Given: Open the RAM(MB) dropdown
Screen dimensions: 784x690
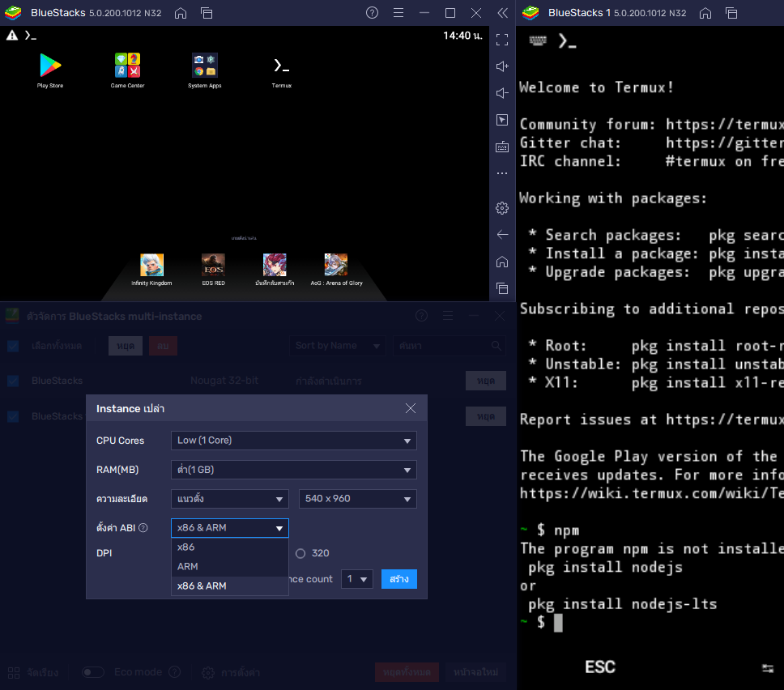Looking at the screenshot, I should (293, 470).
